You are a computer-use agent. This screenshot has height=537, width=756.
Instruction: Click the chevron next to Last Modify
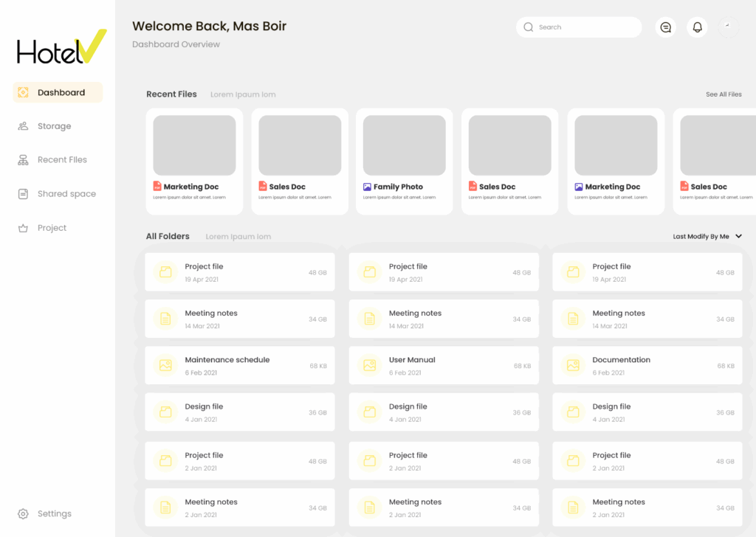[739, 237]
